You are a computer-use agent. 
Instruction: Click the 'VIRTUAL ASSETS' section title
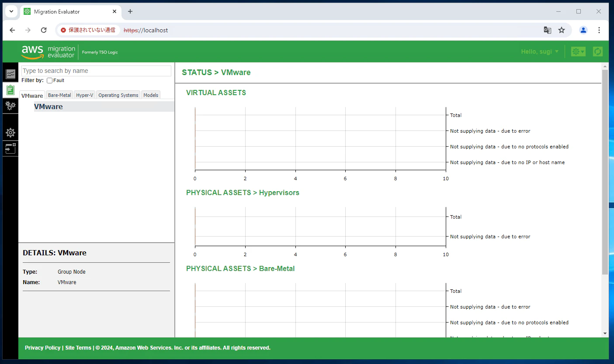216,93
